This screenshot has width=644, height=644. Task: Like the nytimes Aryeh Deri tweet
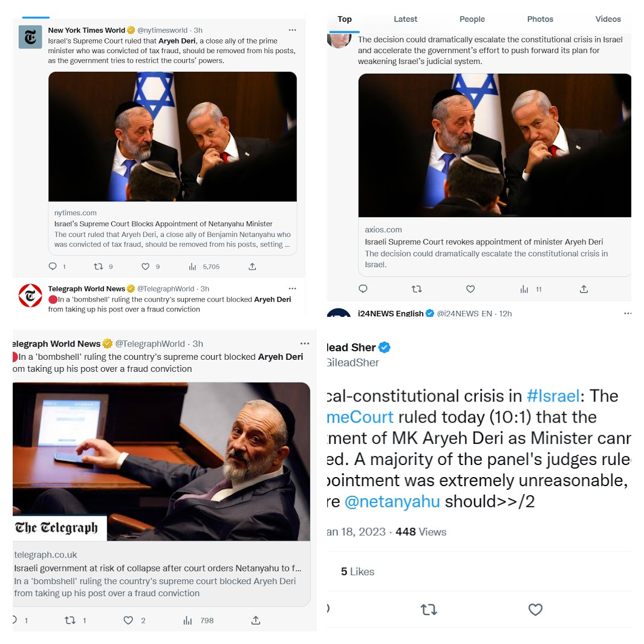point(145,267)
